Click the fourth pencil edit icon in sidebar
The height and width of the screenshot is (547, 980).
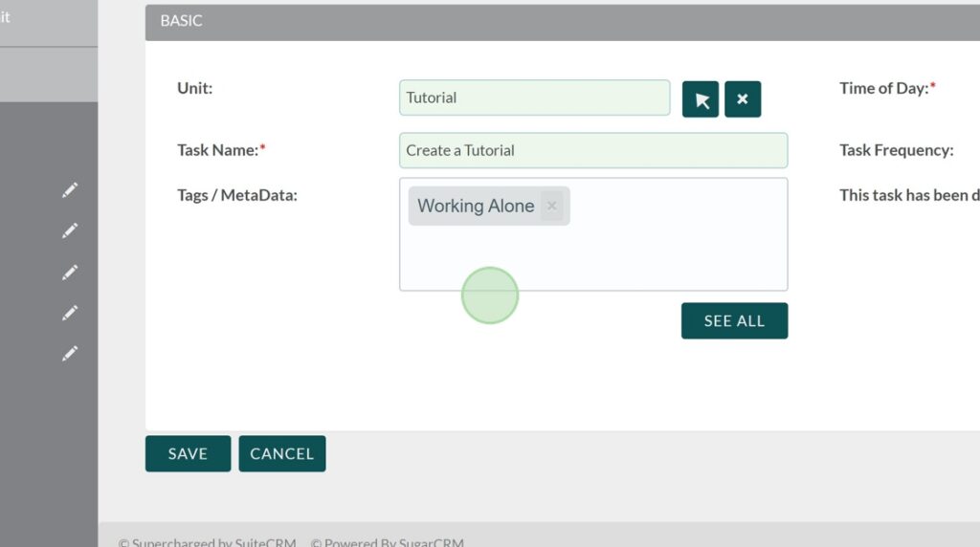click(x=70, y=313)
